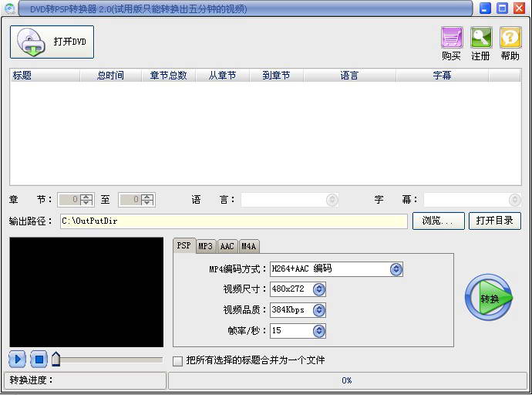This screenshot has width=532, height=395.
Task: Switch to the AAC tab
Action: coord(227,246)
